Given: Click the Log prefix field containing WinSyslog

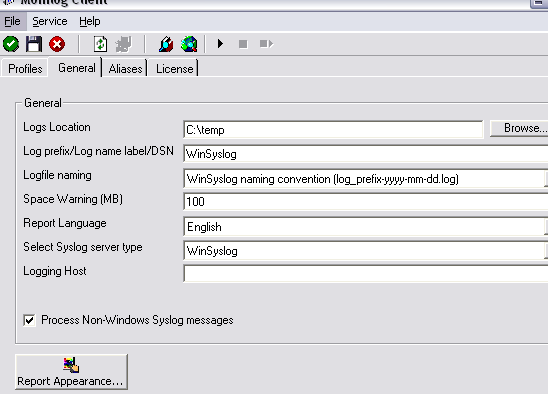Looking at the screenshot, I should [x=366, y=154].
